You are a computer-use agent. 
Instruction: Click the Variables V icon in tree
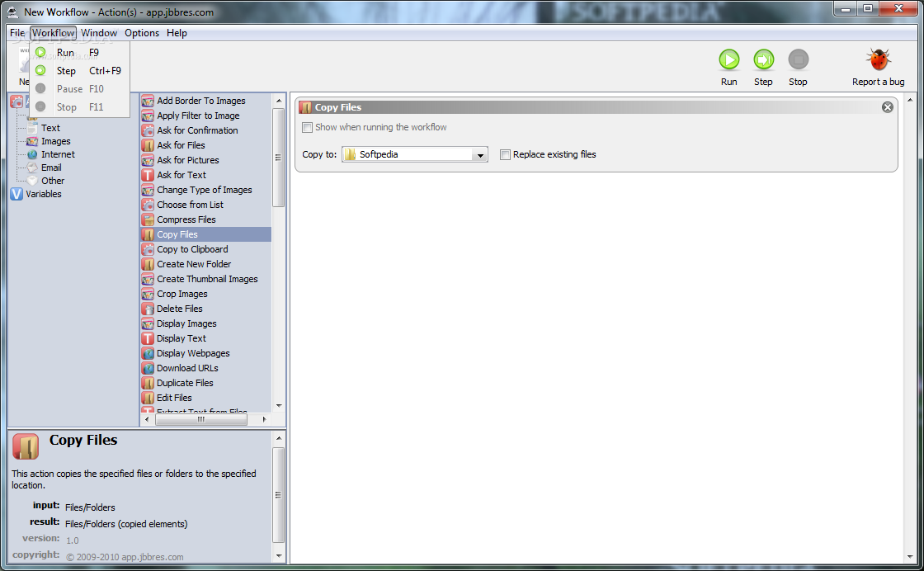(16, 194)
